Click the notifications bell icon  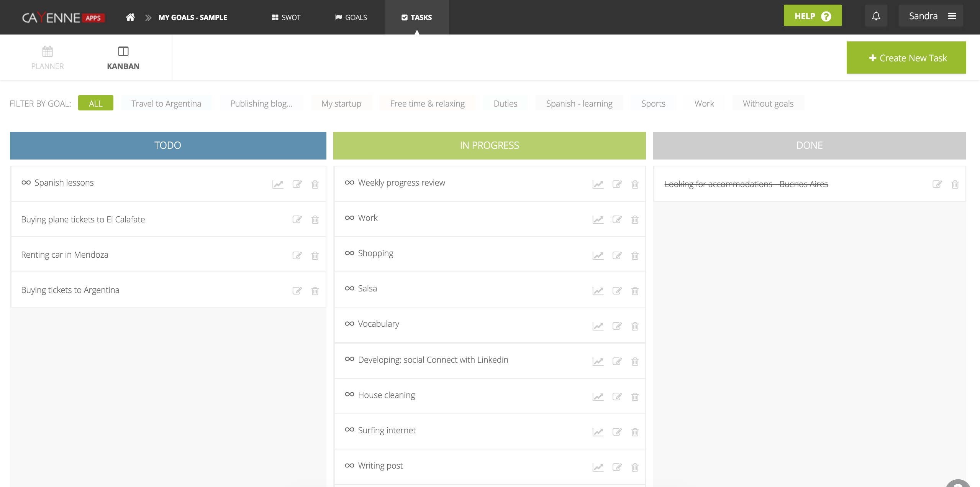(x=876, y=16)
